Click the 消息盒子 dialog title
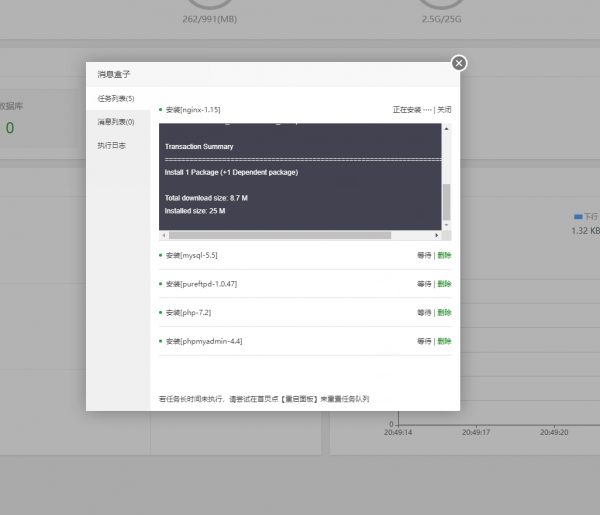600x515 pixels. tap(114, 74)
